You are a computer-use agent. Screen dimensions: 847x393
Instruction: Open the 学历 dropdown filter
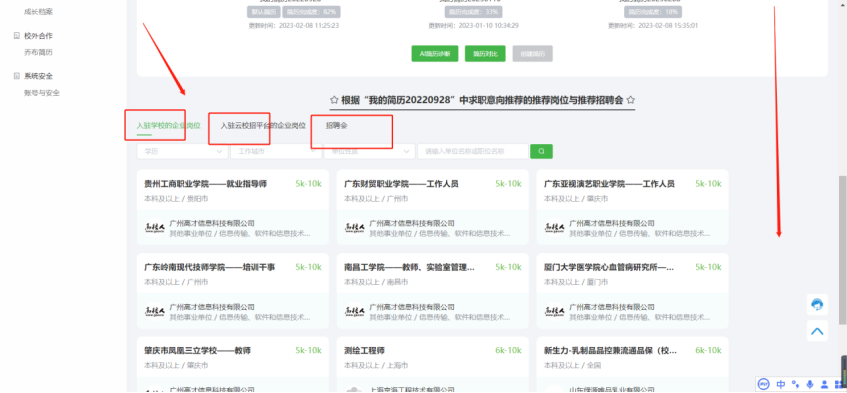click(183, 151)
